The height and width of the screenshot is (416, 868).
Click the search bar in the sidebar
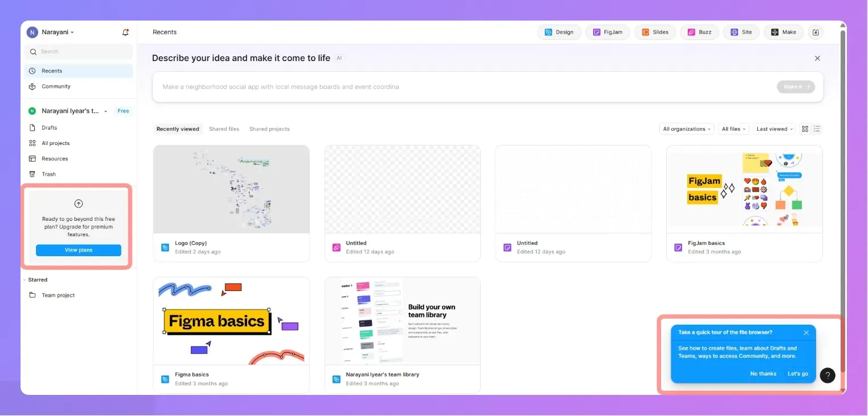click(78, 52)
